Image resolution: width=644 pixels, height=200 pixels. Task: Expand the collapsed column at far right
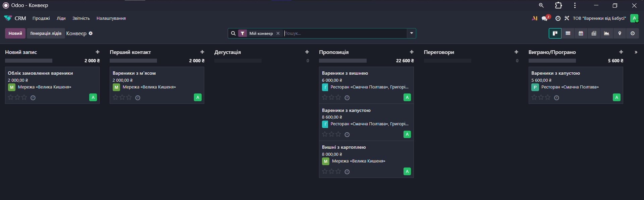636,52
